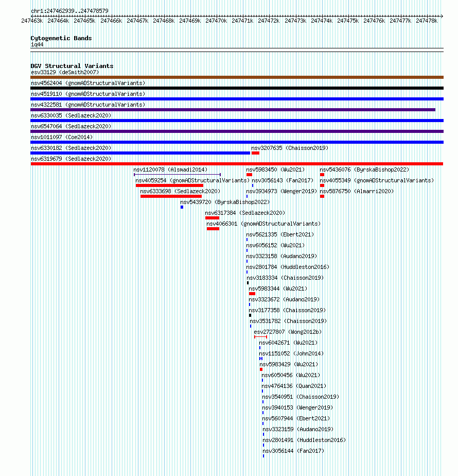Click the red nsv5983344 variant bar
This screenshot has width=458, height=476.
[x=252, y=294]
